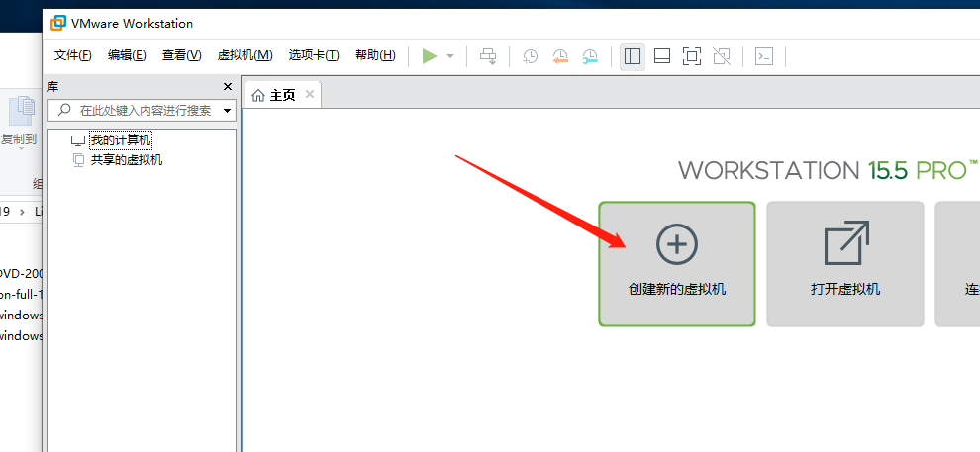The image size is (980, 452).
Task: Open the 文件(F) menu
Action: tap(72, 55)
